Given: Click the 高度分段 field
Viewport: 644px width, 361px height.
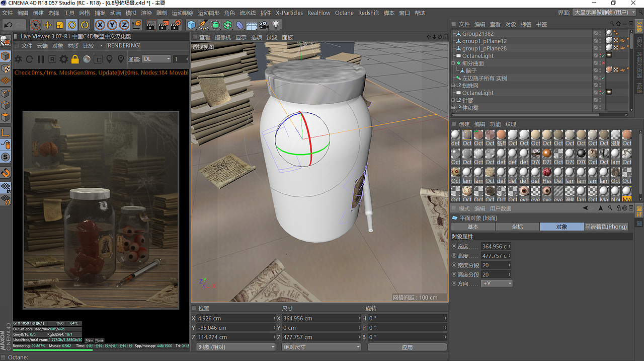Looking at the screenshot, I should [496, 274].
